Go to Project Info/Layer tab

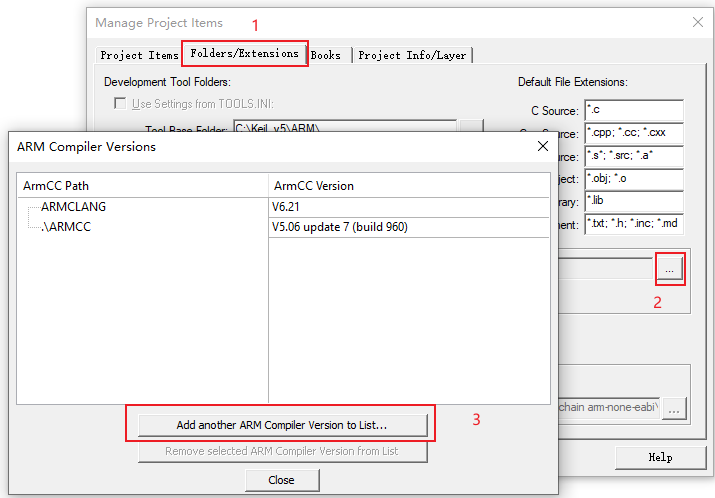(412, 55)
